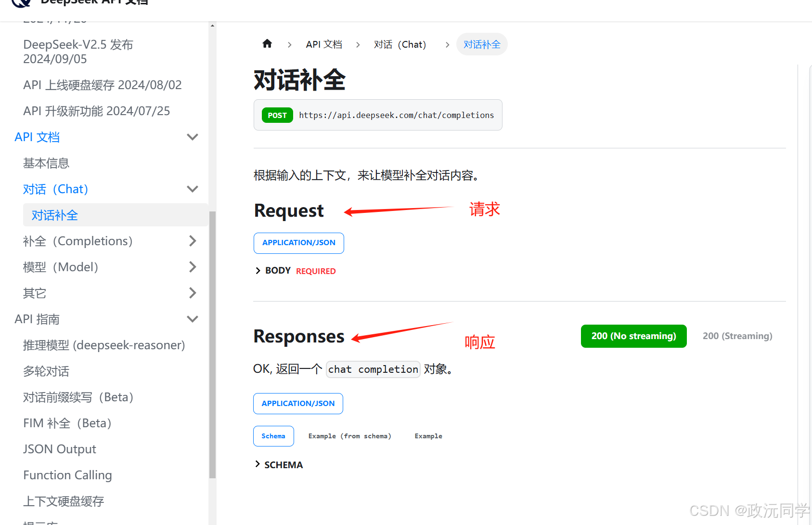Click the sidebar vertical scrollbar thumb
Viewport: 812px width, 525px height.
pos(212,344)
